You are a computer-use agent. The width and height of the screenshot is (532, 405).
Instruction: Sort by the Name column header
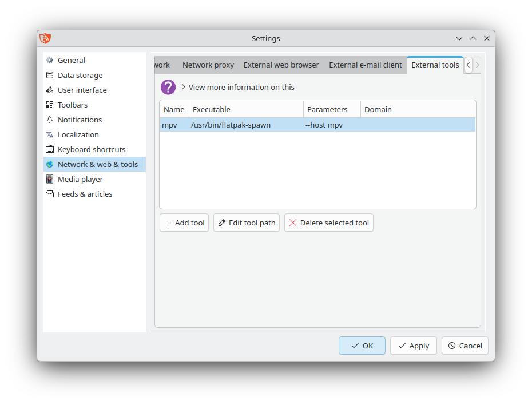[174, 110]
